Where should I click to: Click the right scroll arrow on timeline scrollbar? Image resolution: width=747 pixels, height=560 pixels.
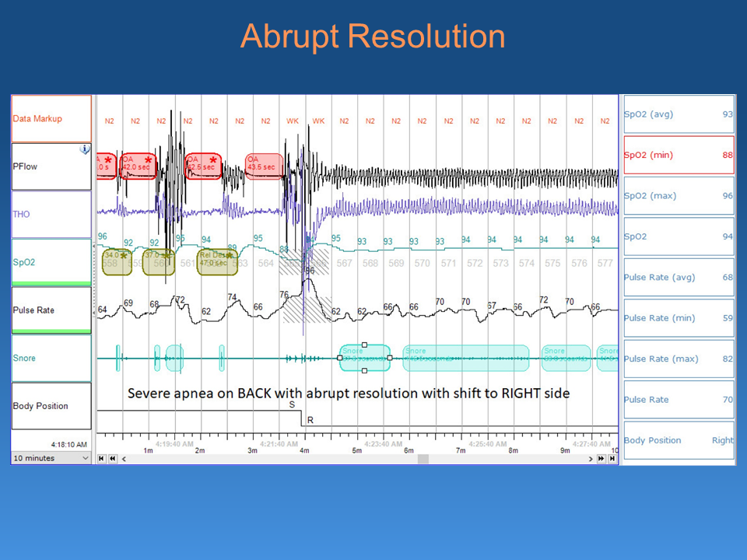590,459
